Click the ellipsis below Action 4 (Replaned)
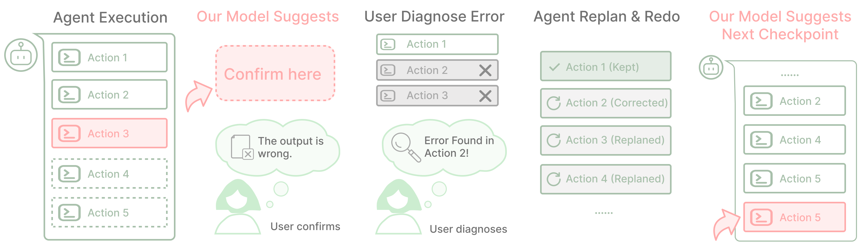 [x=603, y=213]
